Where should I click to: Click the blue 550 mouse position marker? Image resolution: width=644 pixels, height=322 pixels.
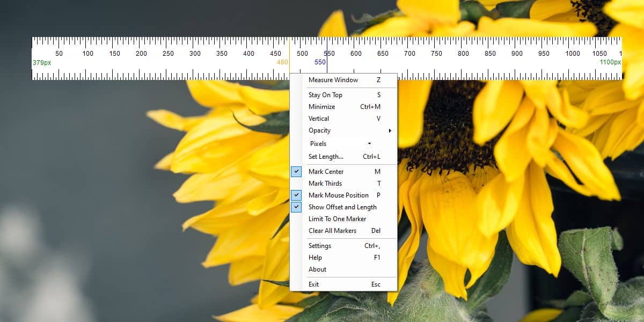click(320, 62)
